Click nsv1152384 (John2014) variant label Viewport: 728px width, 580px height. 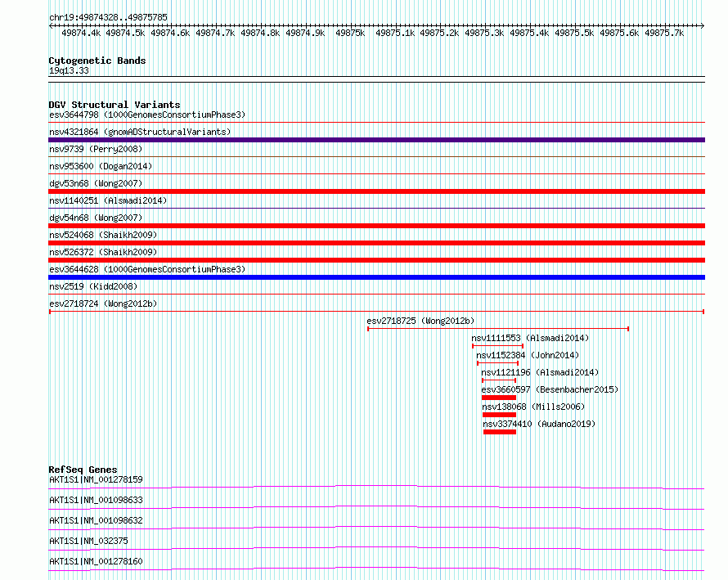tap(528, 355)
